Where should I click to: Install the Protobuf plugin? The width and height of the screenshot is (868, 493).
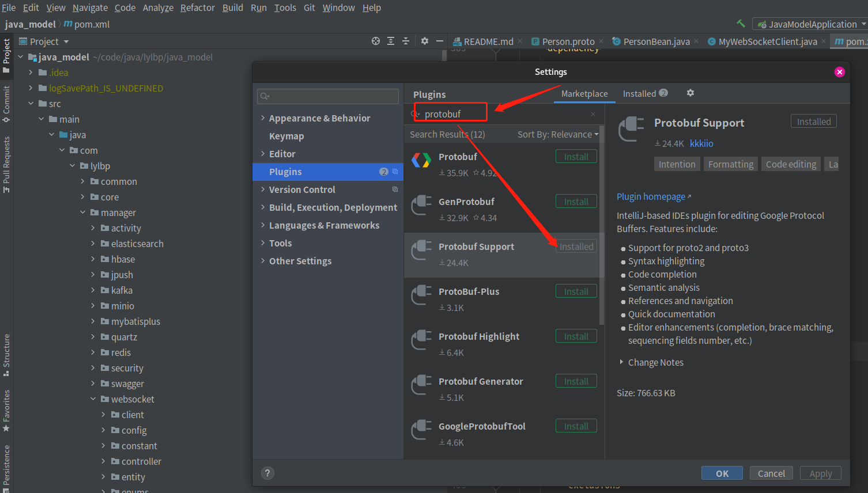coord(576,157)
